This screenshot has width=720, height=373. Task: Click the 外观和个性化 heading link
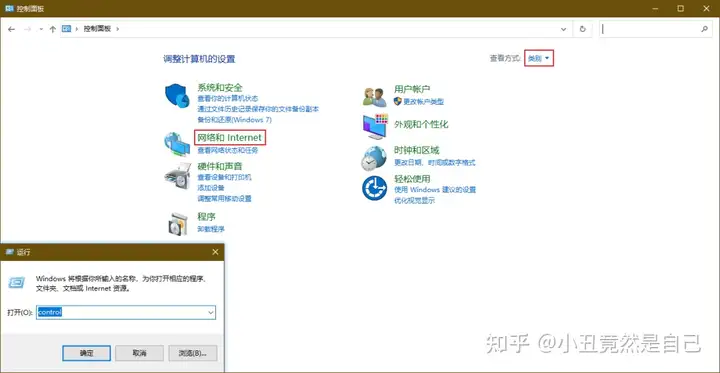pos(421,124)
